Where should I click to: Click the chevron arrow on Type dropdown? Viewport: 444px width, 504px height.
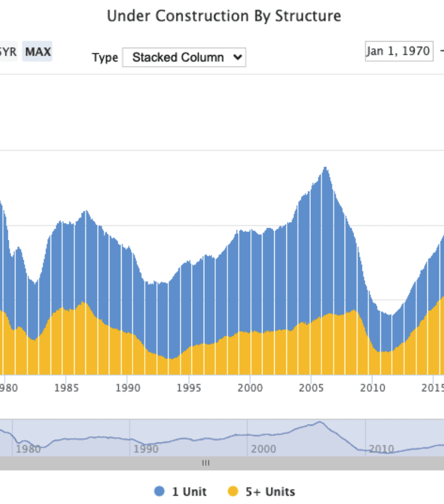tap(238, 57)
